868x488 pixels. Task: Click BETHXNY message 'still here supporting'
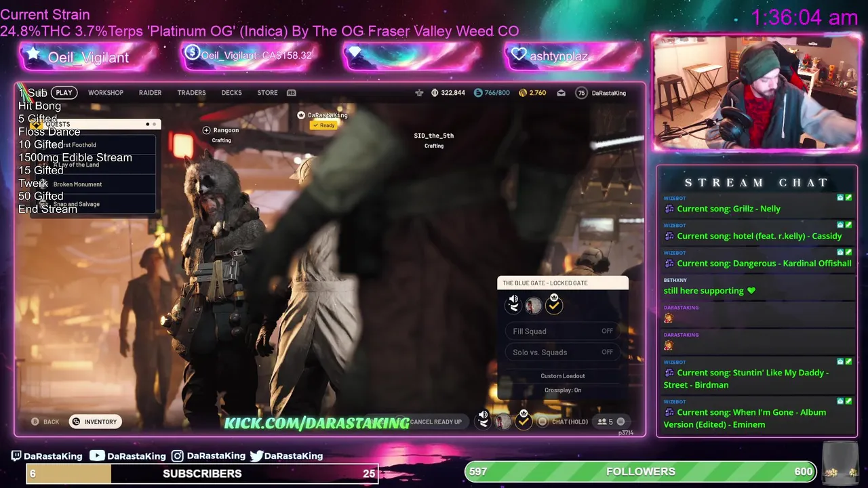pyautogui.click(x=709, y=291)
